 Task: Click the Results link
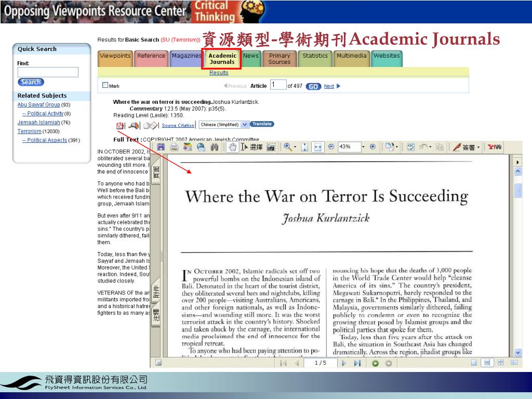coord(219,73)
